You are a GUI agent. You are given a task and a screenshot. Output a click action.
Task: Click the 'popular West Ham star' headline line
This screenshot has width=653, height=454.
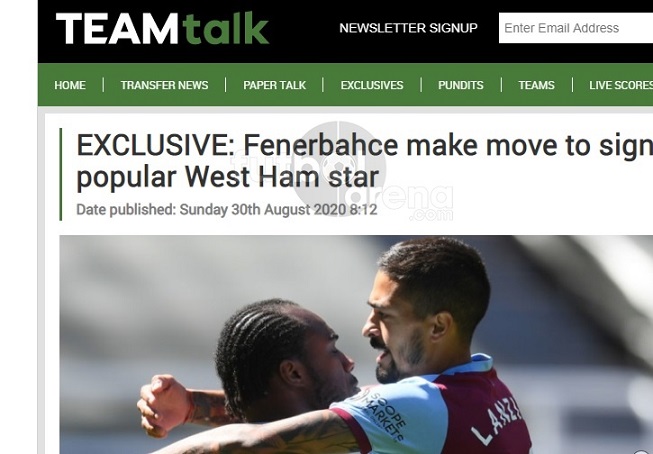tap(227, 177)
